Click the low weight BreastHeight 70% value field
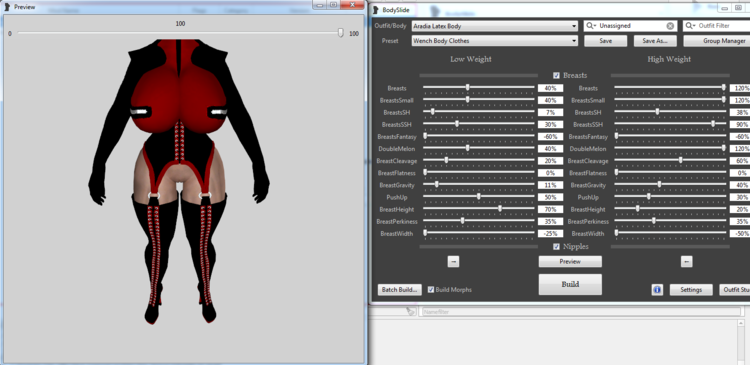 click(551, 210)
